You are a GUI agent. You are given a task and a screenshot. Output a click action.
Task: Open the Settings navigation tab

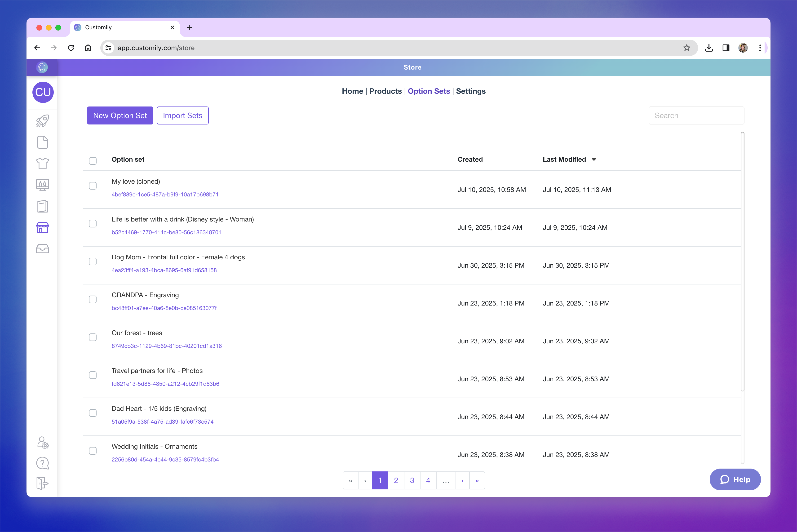point(470,91)
